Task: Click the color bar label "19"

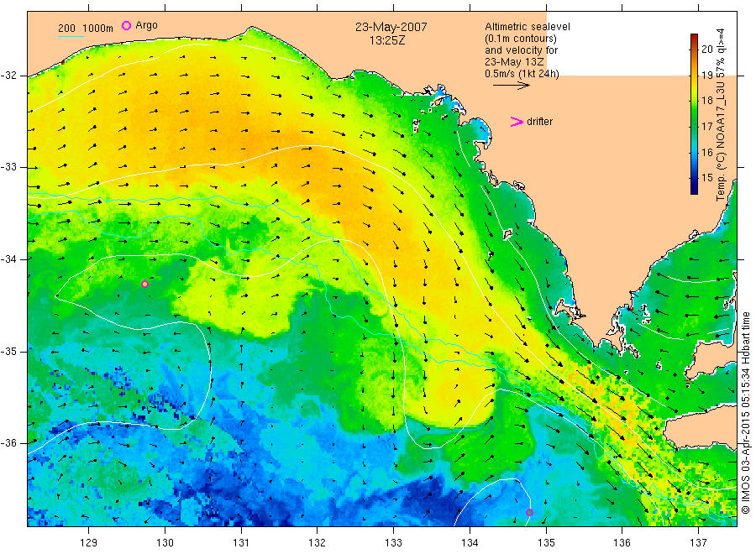Action: point(706,76)
